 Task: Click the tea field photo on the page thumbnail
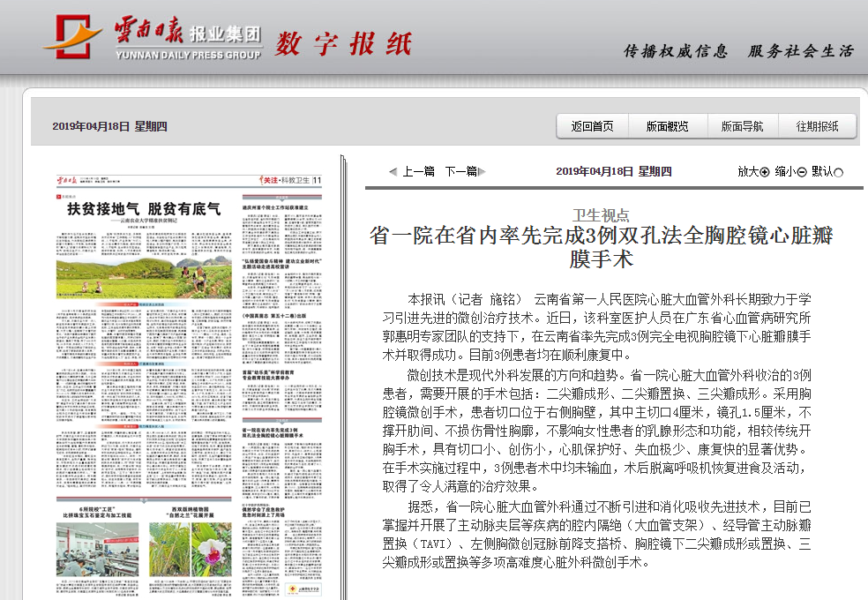(x=144, y=277)
